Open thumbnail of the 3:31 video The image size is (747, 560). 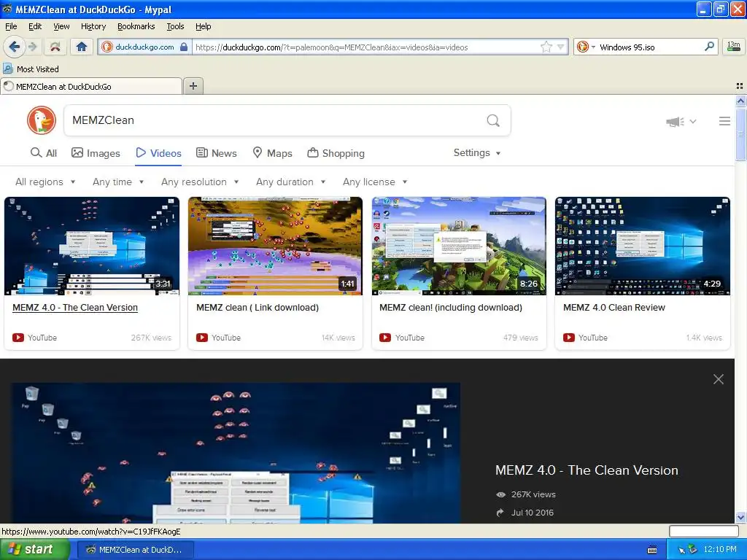pyautogui.click(x=92, y=246)
